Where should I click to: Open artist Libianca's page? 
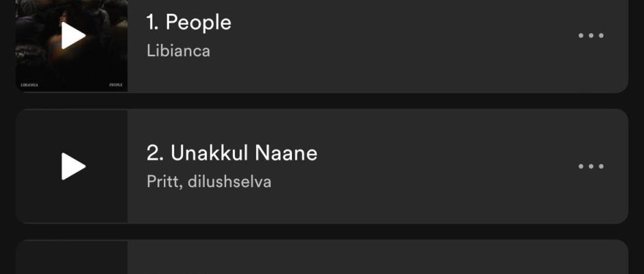[x=178, y=51]
